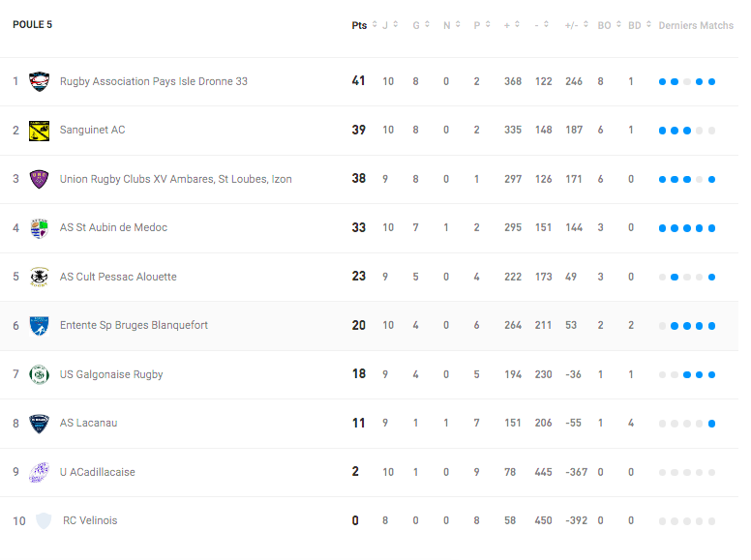Open AS Lacanau team page link
This screenshot has width=751, height=560.
tap(89, 423)
